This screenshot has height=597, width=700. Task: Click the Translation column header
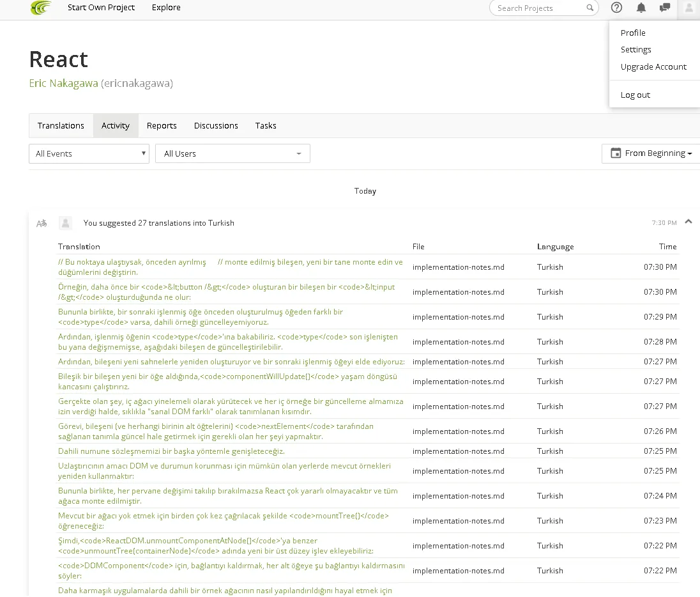pos(79,247)
